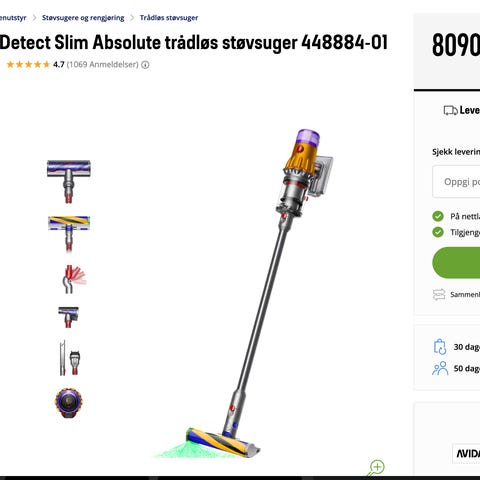Viewport: 480px width, 480px height.
Task: Click the delivery truck icon
Action: click(450, 110)
